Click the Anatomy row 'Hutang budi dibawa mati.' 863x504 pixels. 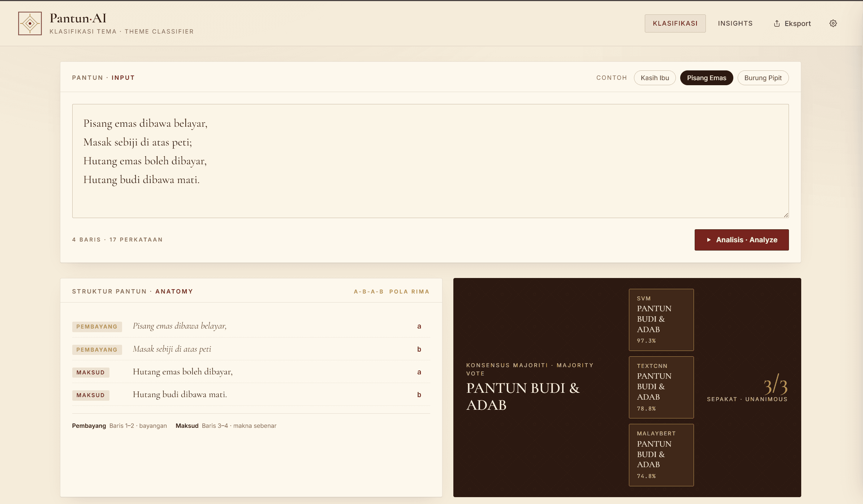[x=251, y=395]
